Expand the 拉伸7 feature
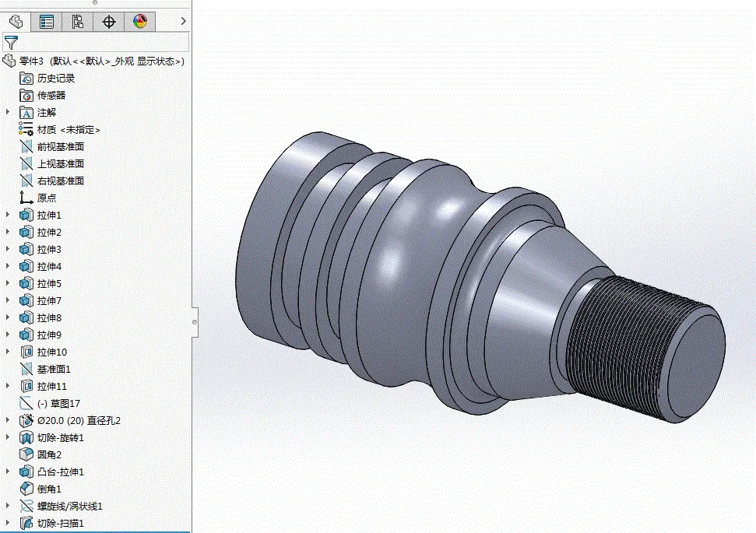 point(7,300)
